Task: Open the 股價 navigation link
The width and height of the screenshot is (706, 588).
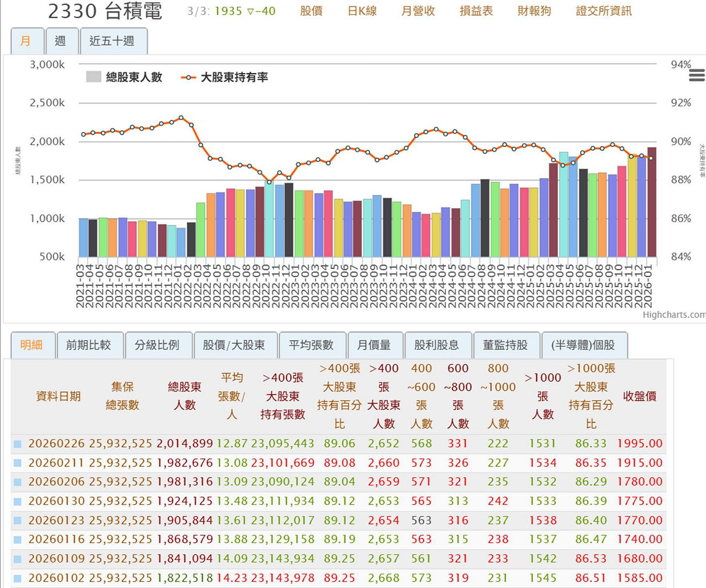Action: pos(312,12)
